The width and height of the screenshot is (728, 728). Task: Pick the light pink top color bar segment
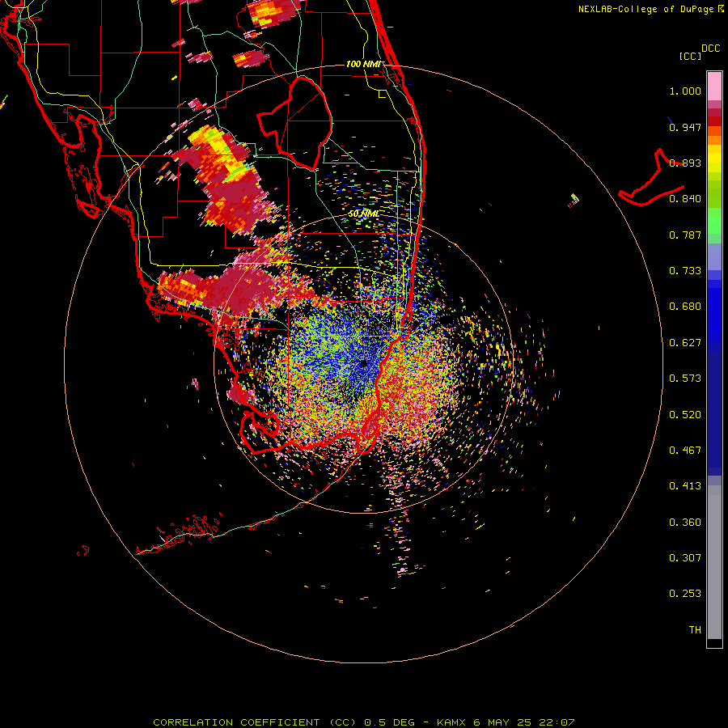tap(714, 87)
